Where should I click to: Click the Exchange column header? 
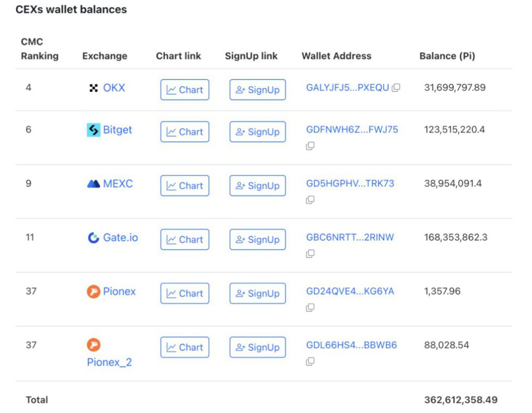[x=105, y=56]
